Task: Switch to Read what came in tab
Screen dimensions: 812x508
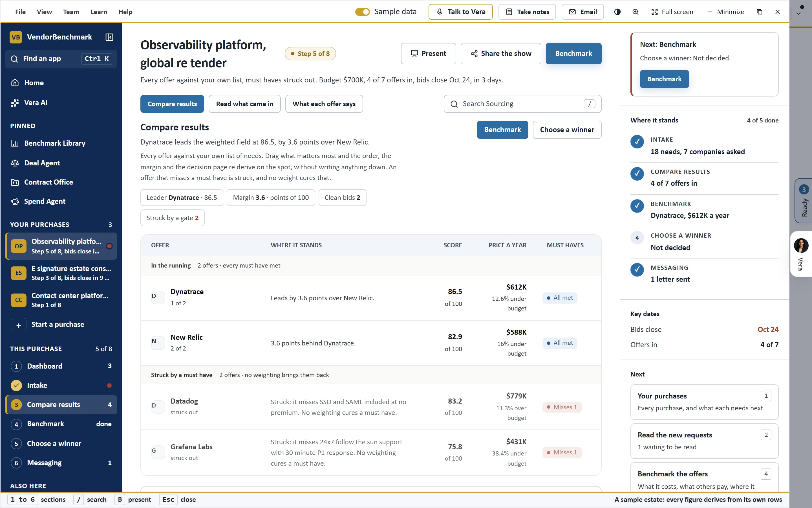Action: coord(245,104)
